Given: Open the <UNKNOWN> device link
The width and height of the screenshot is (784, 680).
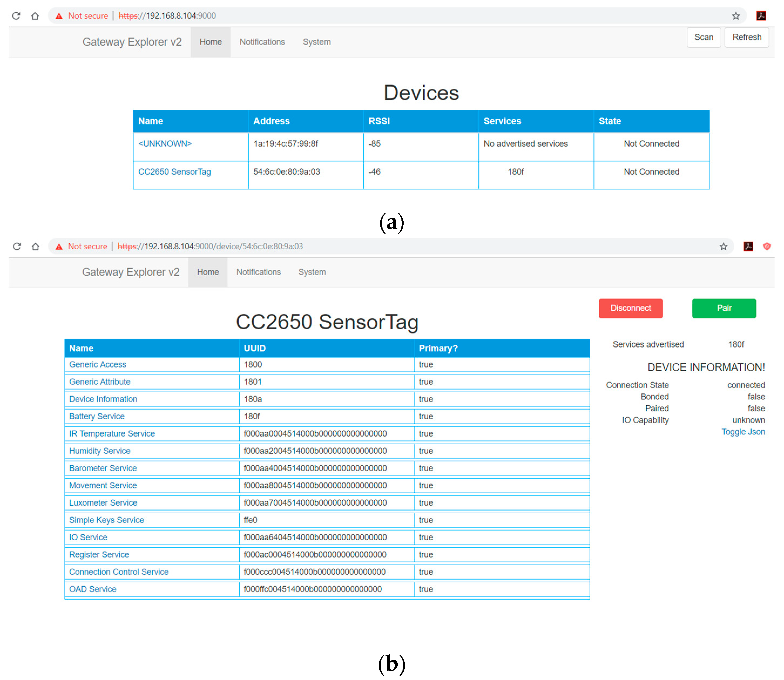Looking at the screenshot, I should (x=165, y=144).
